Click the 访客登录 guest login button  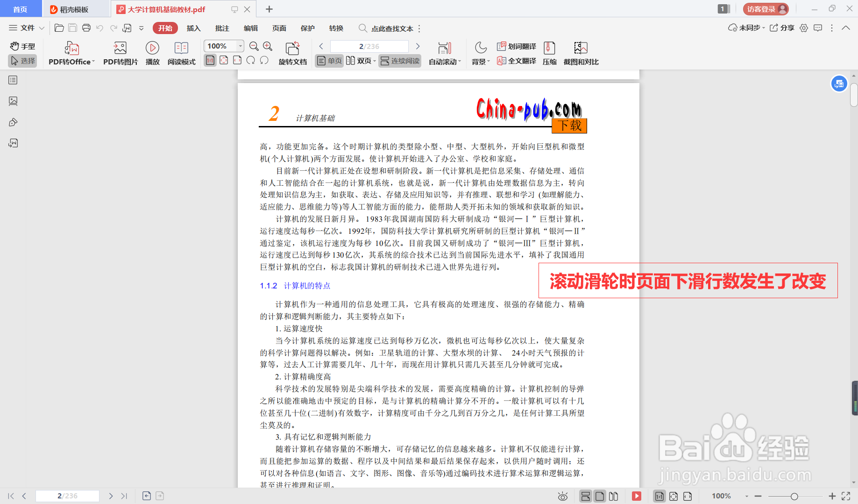click(766, 9)
